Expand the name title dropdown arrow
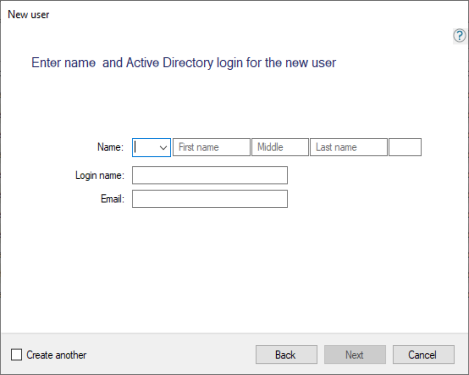Screen dimensions: 469x375 tap(163, 147)
